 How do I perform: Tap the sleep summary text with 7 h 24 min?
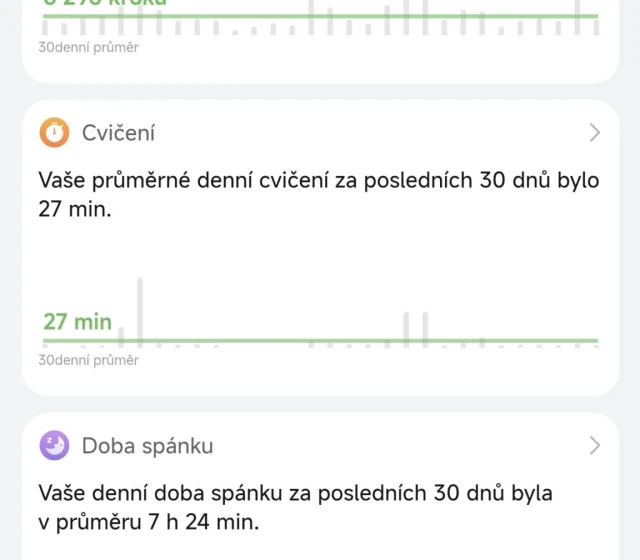295,507
